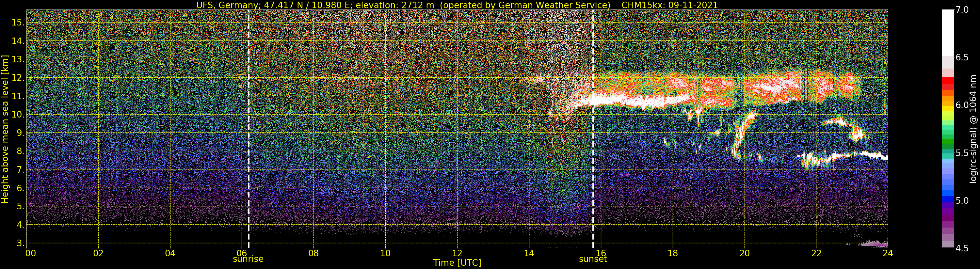This screenshot has width=980, height=269.
Task: Click the time axis tick '14'
Action: [x=529, y=253]
